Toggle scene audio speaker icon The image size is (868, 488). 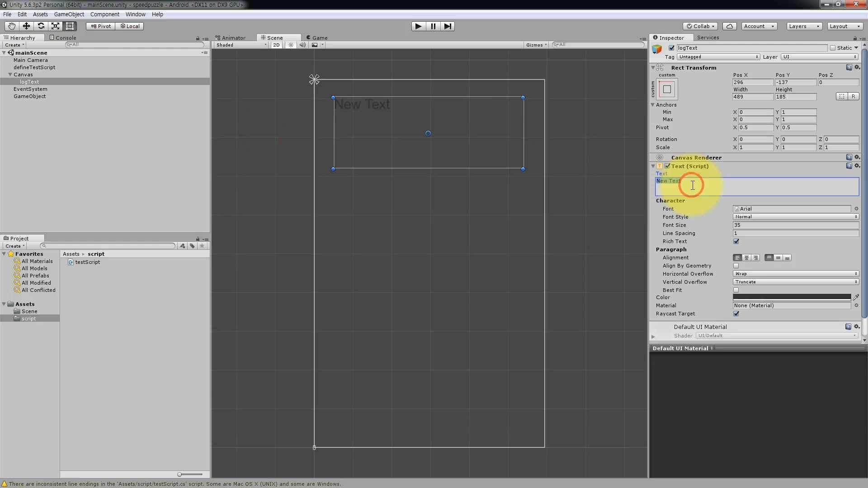pos(302,45)
